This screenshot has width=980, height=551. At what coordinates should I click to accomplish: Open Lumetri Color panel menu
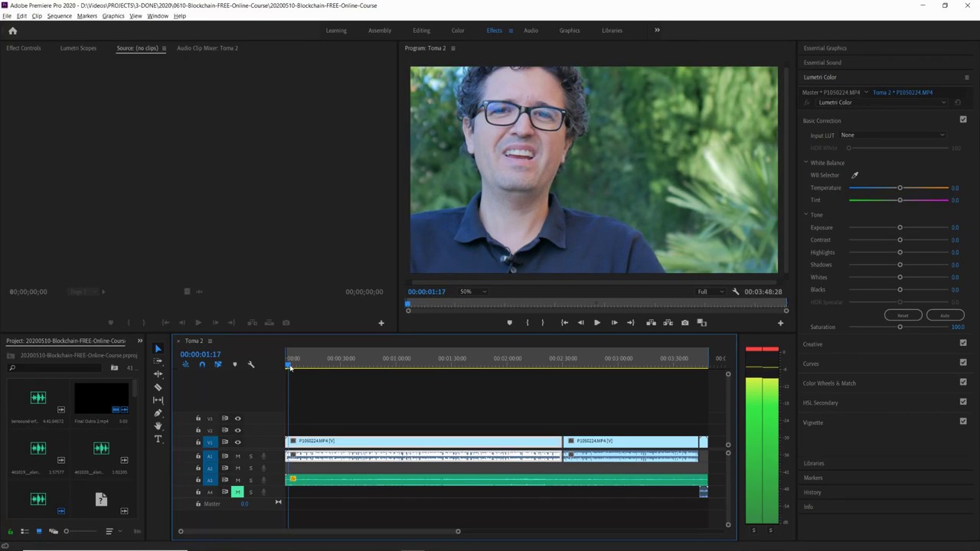(966, 77)
